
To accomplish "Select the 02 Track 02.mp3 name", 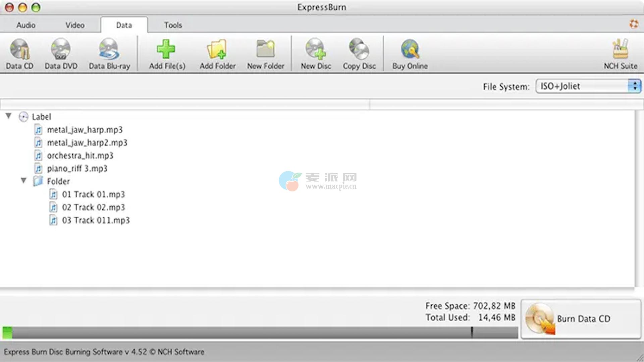I will pyautogui.click(x=93, y=207).
